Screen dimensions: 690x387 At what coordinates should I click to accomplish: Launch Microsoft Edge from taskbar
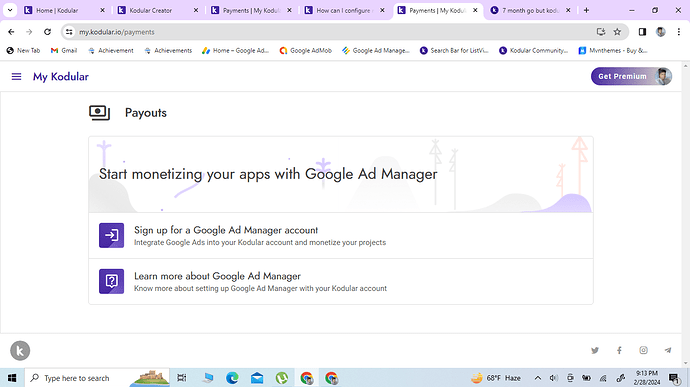coord(232,378)
